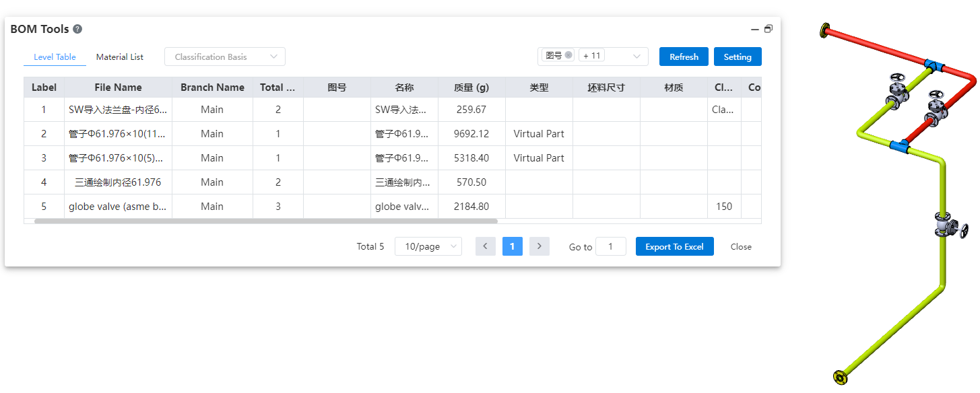Close the BOM Tools dialog

[741, 247]
